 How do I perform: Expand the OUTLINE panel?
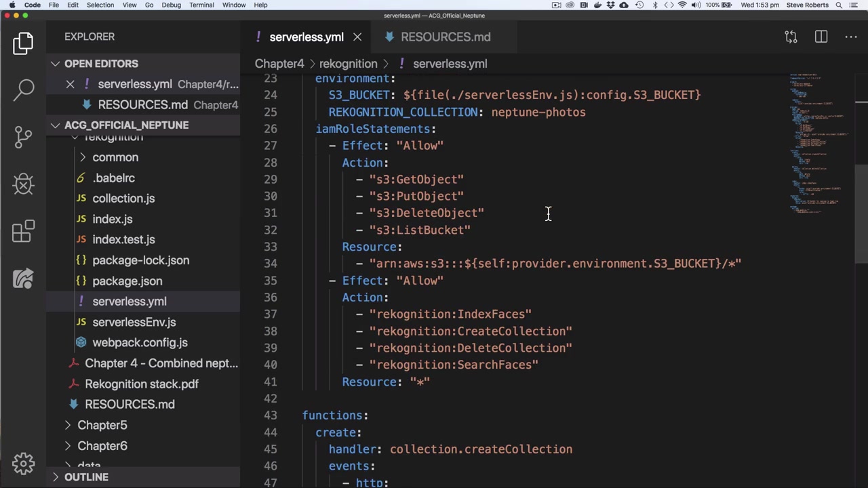click(86, 477)
